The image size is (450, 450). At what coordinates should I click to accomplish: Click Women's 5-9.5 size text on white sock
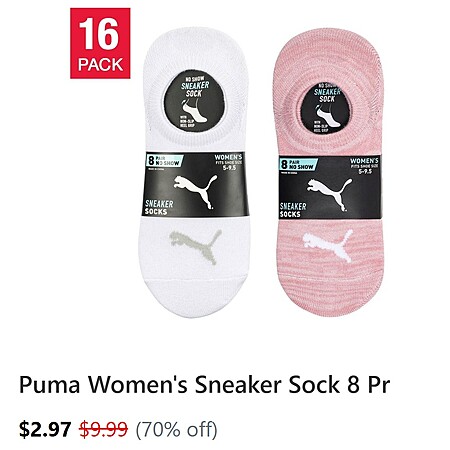pos(228,162)
